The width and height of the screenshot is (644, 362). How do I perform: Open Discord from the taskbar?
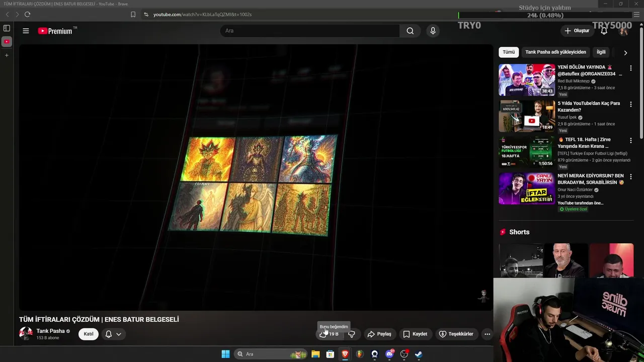pyautogui.click(x=389, y=354)
